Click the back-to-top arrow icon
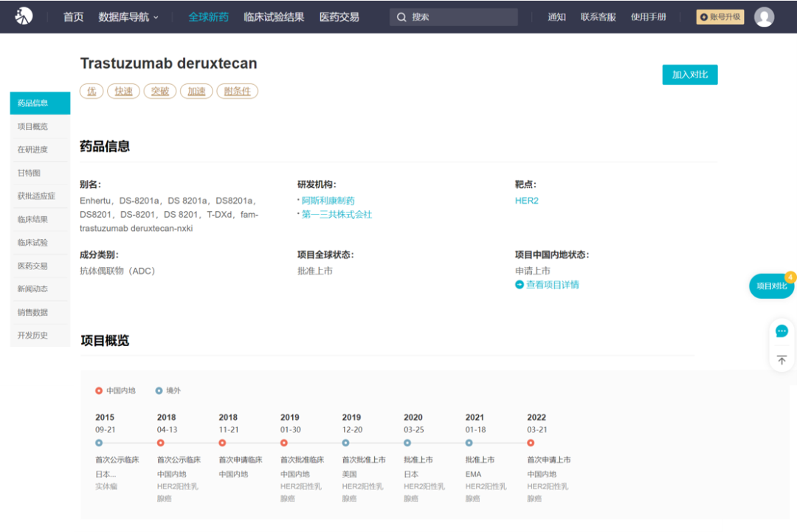The image size is (797, 532). pos(782,360)
